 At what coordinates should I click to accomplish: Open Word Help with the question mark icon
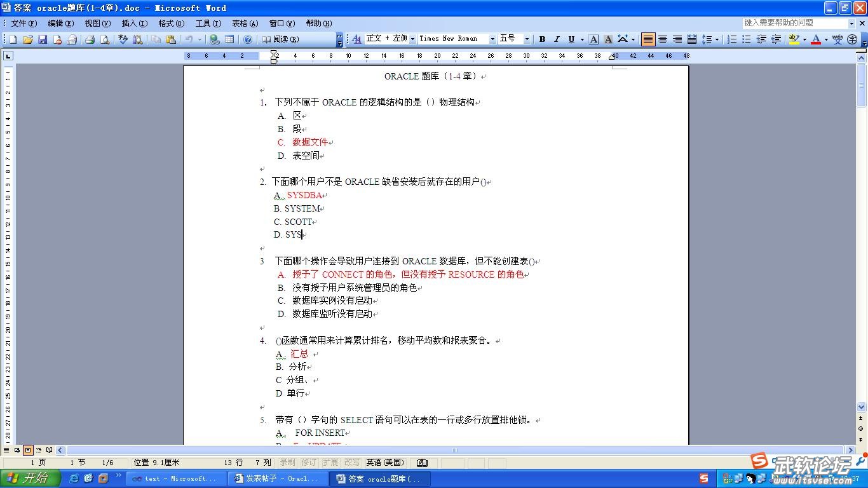pyautogui.click(x=248, y=39)
